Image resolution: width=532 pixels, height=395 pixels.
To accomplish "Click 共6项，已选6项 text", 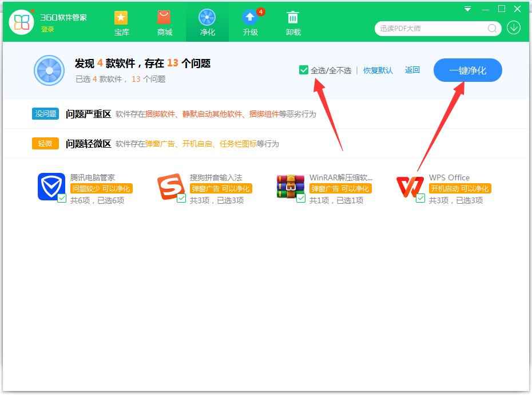I will 97,200.
